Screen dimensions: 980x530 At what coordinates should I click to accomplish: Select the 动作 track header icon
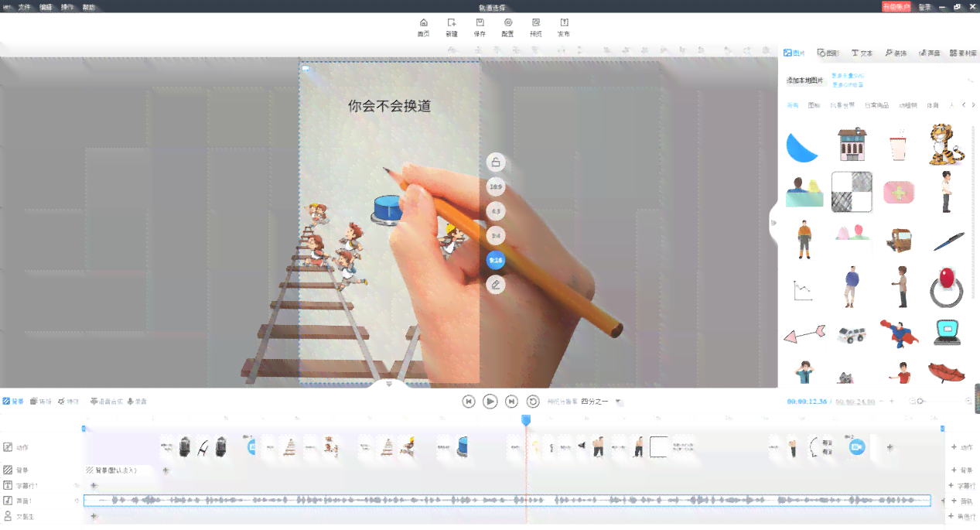8,447
